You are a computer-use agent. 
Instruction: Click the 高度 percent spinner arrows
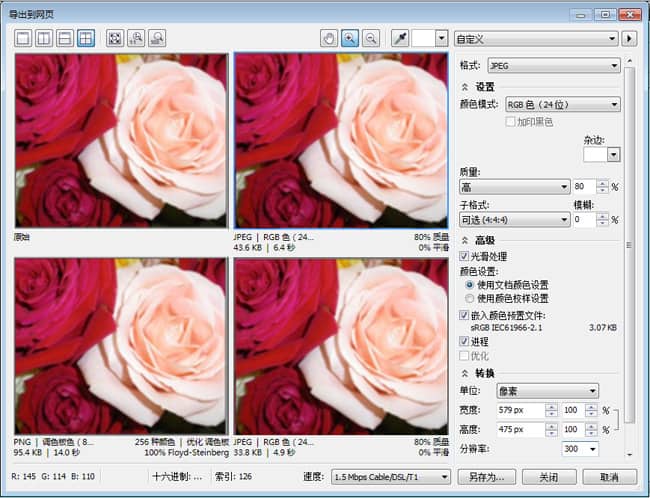pyautogui.click(x=591, y=430)
